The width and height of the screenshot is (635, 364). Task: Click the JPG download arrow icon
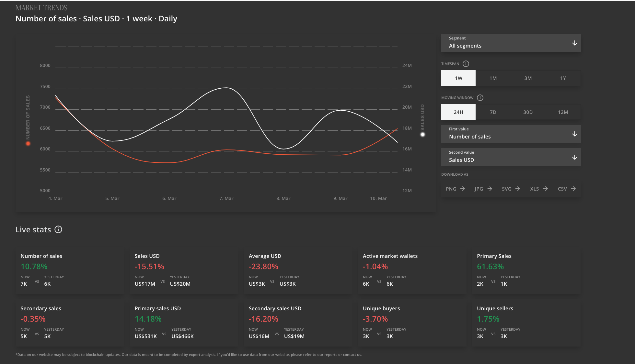click(490, 189)
